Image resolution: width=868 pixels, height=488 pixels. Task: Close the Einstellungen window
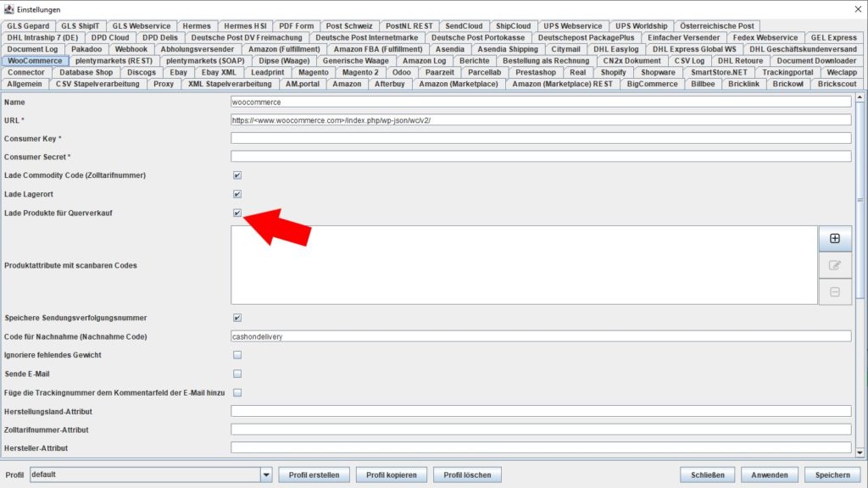(x=858, y=9)
